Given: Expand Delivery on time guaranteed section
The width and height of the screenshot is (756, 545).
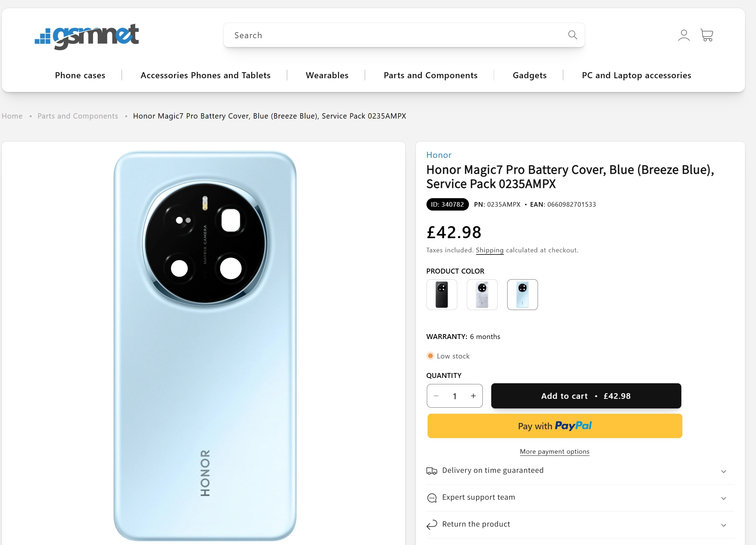Looking at the screenshot, I should tap(723, 471).
